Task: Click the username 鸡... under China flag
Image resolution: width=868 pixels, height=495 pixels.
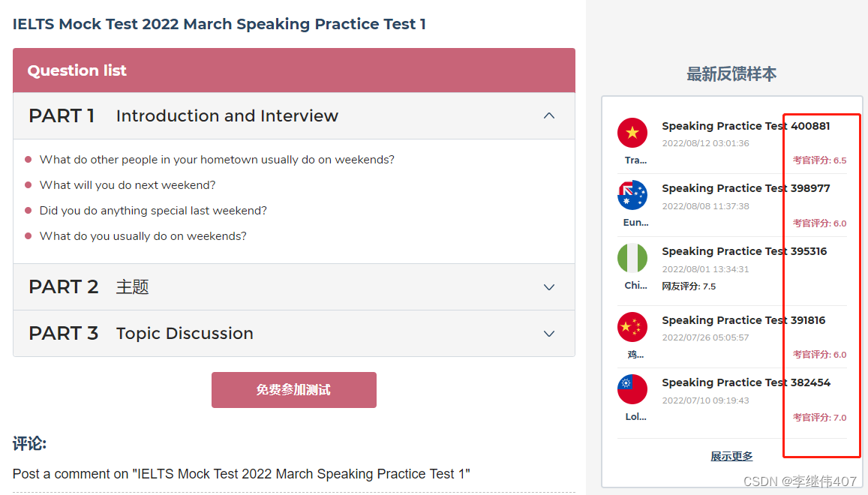Action: [635, 354]
